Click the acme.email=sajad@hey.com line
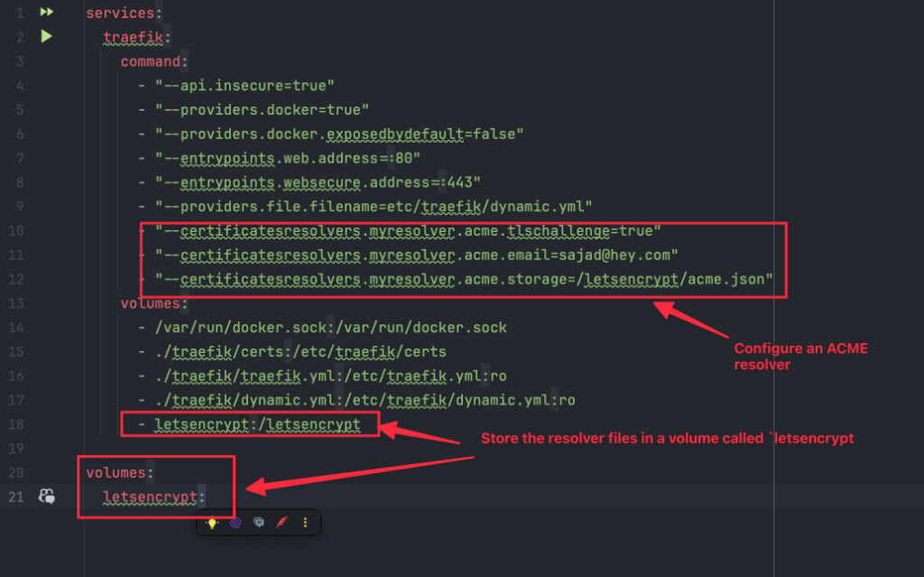 click(x=416, y=255)
